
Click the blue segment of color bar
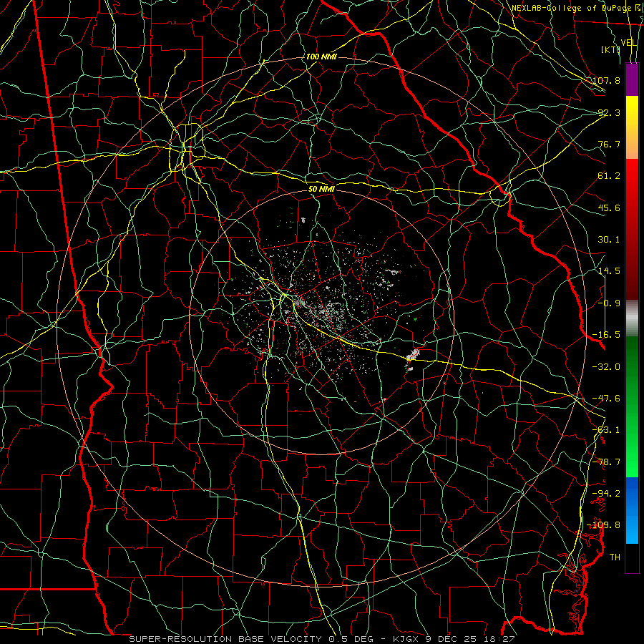tap(632, 510)
